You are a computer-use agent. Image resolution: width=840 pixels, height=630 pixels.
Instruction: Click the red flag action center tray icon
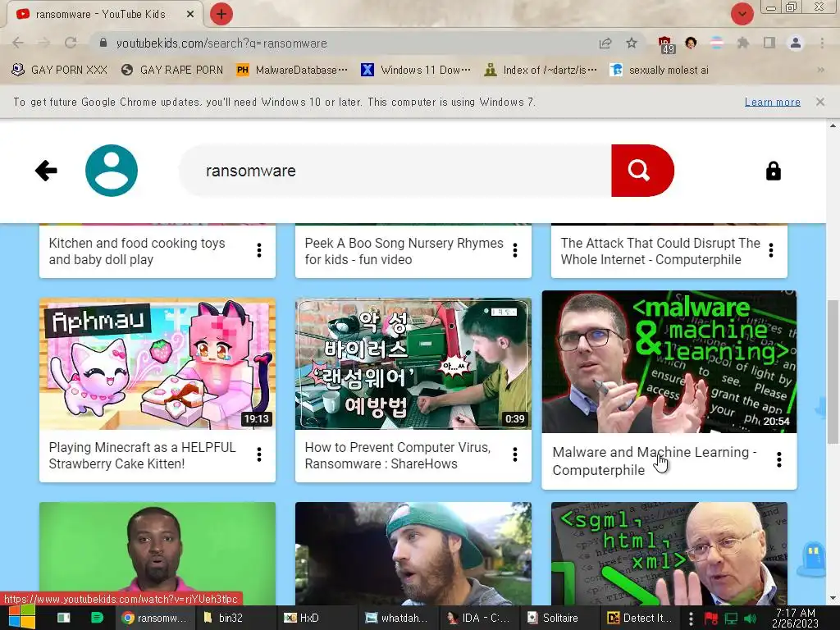(x=711, y=619)
